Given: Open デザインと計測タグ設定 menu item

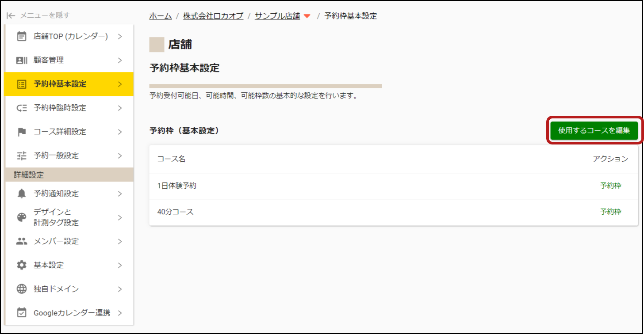Looking at the screenshot, I should (x=69, y=217).
